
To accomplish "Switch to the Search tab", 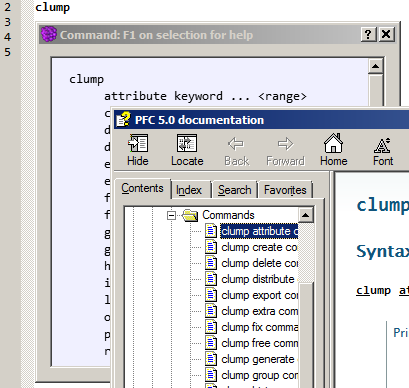I will pos(234,190).
